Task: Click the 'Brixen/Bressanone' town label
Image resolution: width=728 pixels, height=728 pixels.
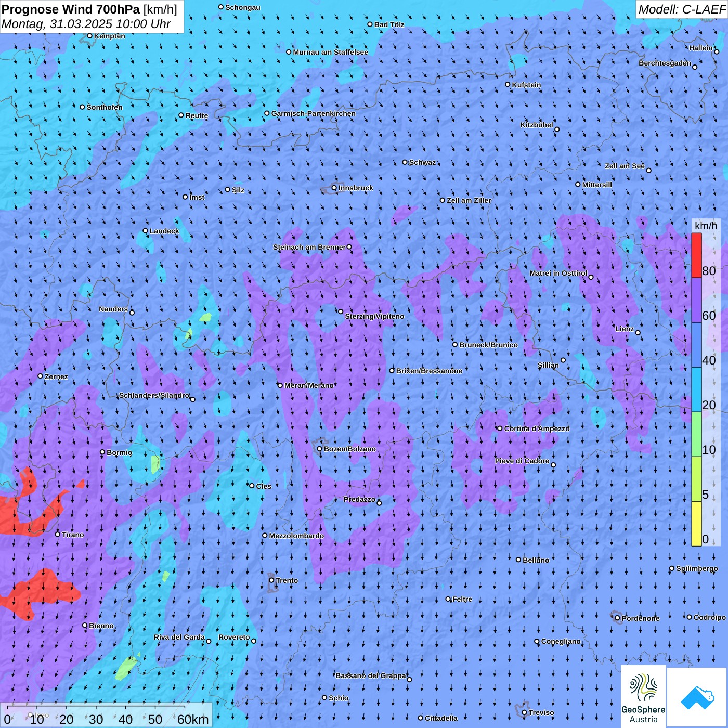Action: coord(429,371)
